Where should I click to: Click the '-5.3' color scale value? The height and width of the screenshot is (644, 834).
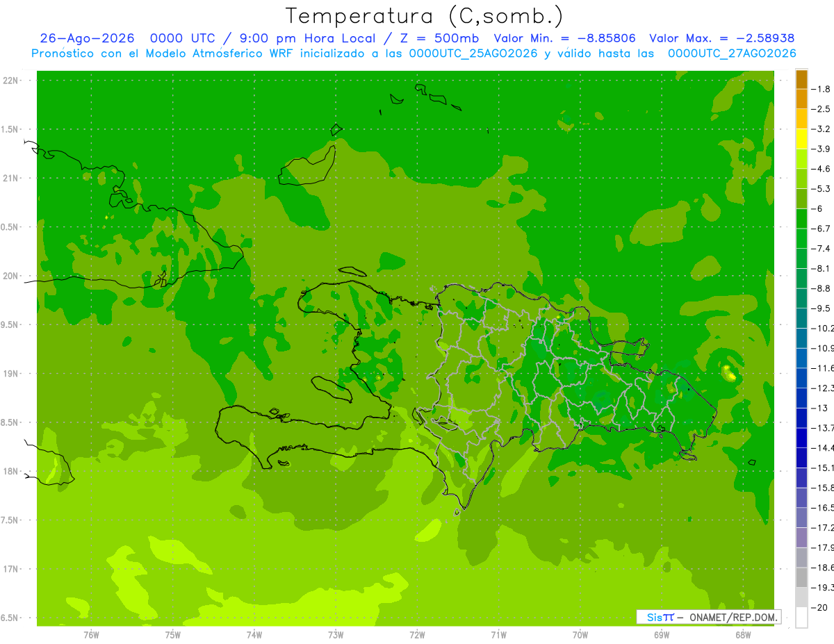pyautogui.click(x=821, y=189)
